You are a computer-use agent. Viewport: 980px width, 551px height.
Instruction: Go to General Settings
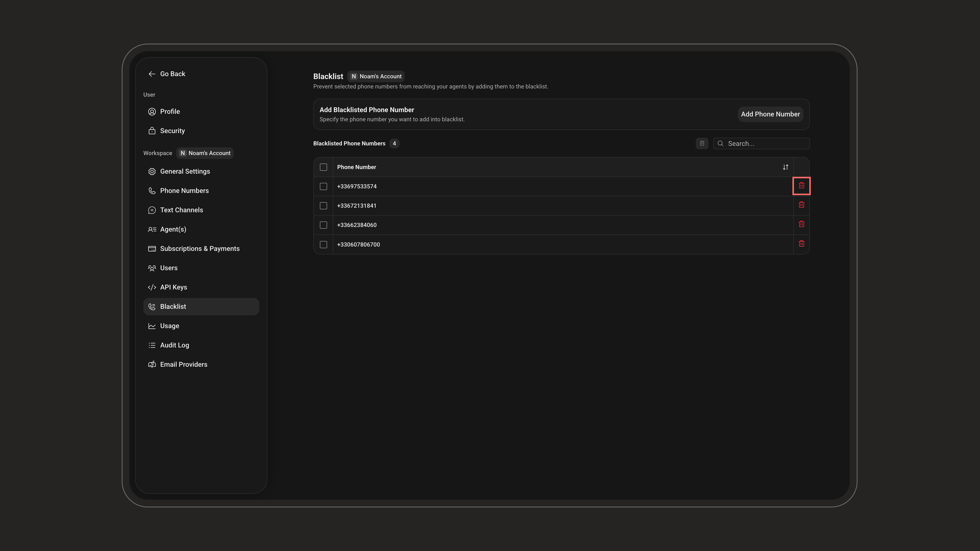point(201,171)
